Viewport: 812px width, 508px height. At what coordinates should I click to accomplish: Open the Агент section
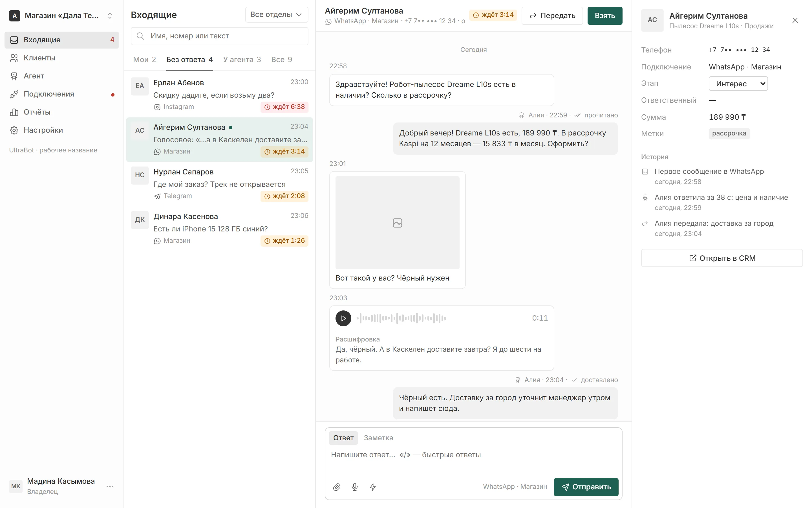[62, 76]
